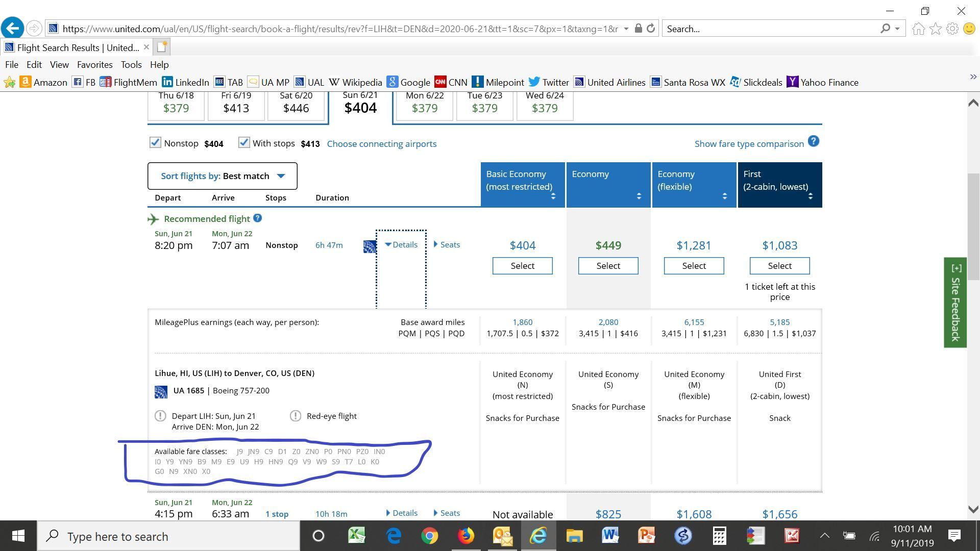Viewport: 980px width, 551px height.
Task: Open the Sort flights by dropdown
Action: coord(223,176)
